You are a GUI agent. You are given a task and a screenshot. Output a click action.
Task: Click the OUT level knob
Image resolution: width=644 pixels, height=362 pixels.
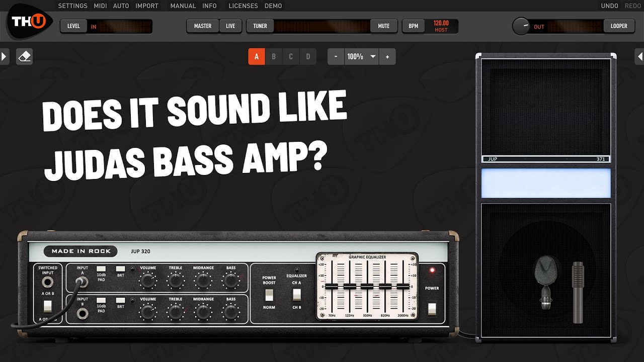coord(521,26)
